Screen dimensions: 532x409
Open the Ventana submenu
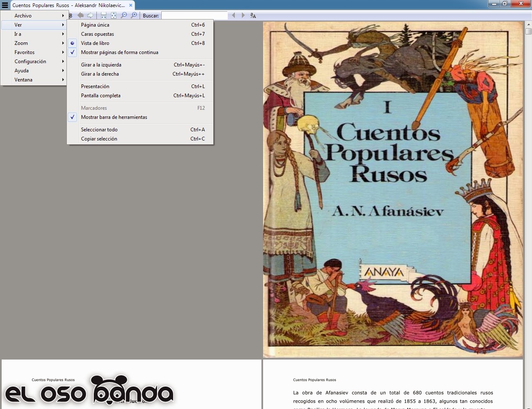point(34,80)
